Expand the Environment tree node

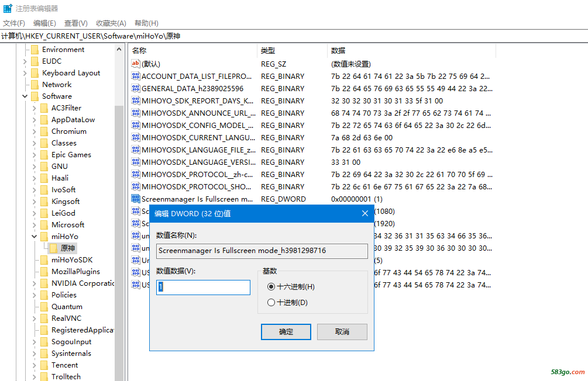25,50
